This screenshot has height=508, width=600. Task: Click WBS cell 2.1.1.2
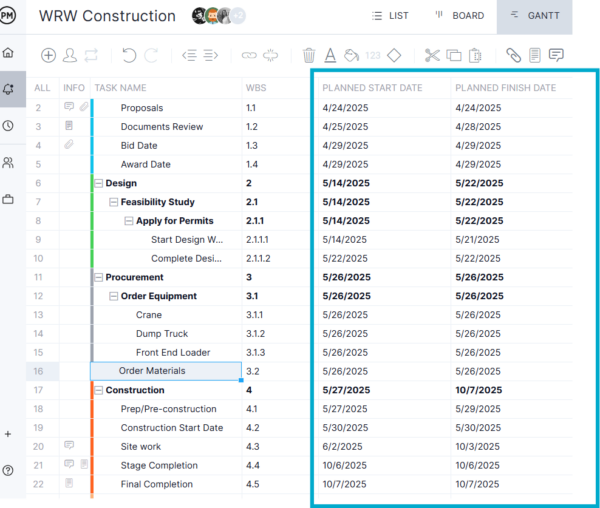(x=258, y=259)
